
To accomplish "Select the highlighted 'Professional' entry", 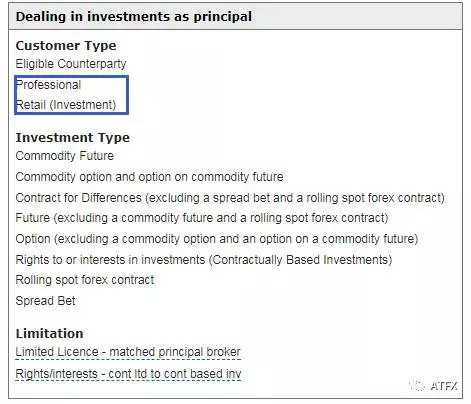I will (48, 85).
